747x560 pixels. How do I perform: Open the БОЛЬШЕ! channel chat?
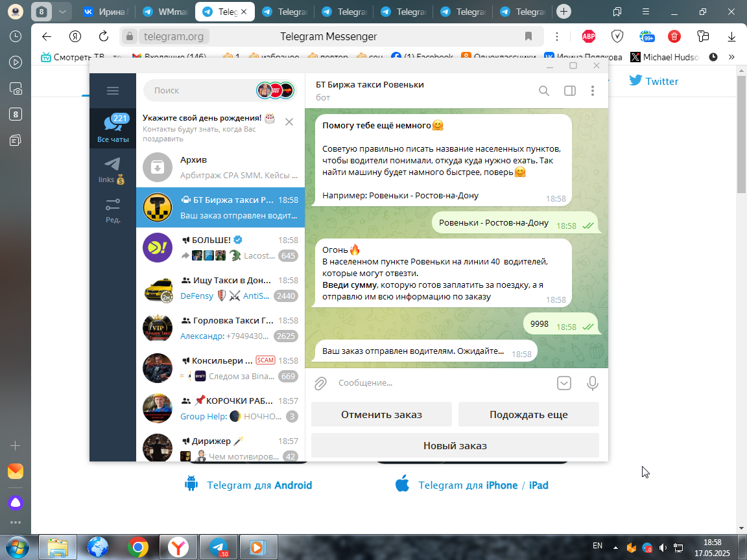tap(220, 248)
